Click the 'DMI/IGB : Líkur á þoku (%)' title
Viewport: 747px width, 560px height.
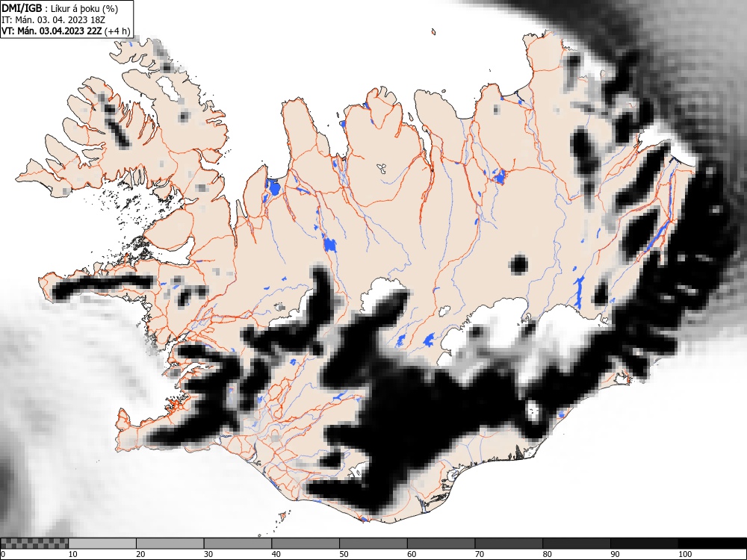[x=60, y=8]
